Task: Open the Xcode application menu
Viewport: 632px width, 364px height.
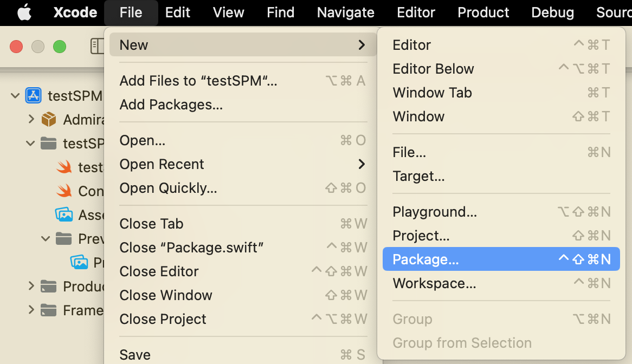Action: tap(75, 12)
